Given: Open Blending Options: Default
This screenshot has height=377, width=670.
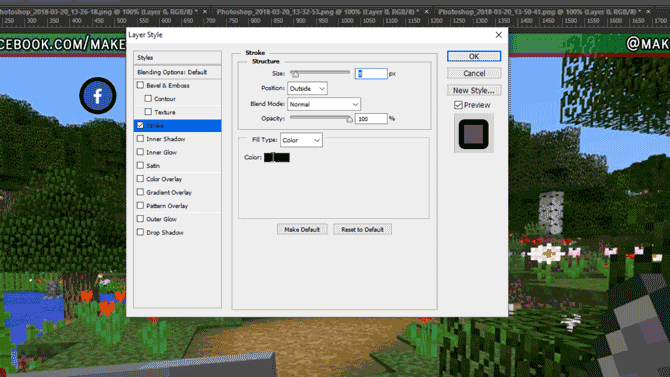Looking at the screenshot, I should coord(177,72).
